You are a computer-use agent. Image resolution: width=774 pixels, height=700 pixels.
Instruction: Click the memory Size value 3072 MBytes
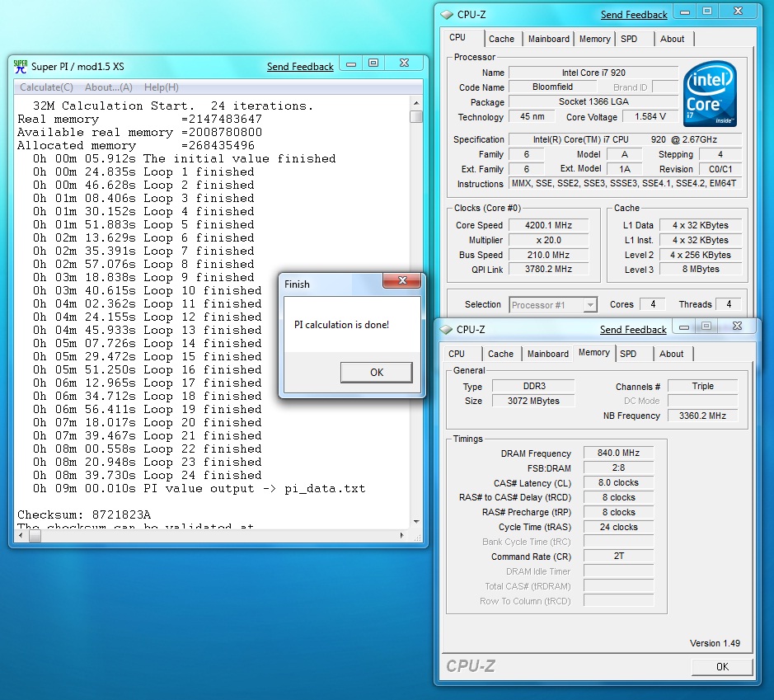[533, 401]
